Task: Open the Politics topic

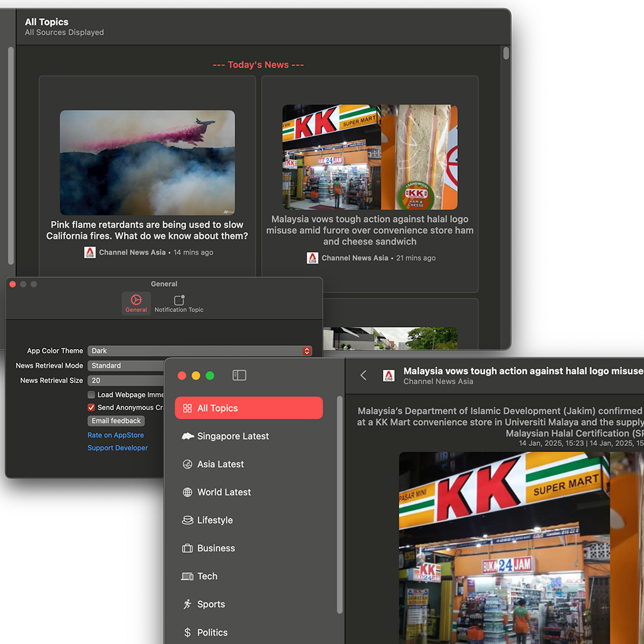Action: [248, 633]
